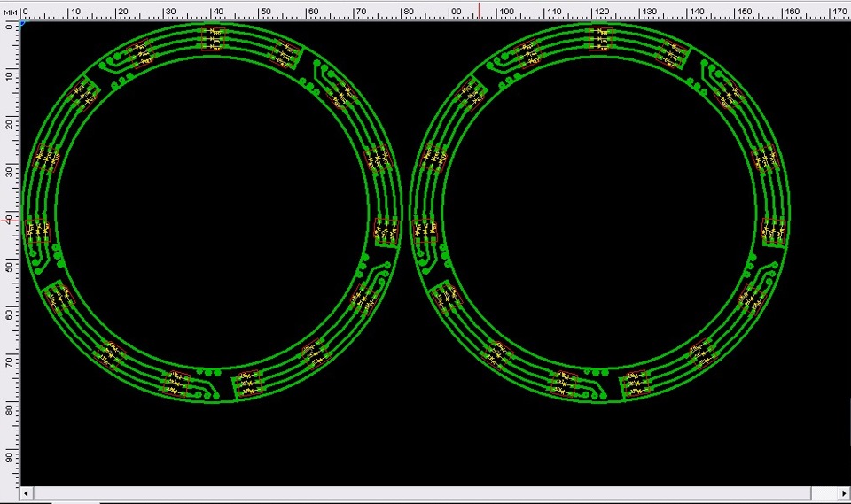Select the topmost LED component on left ring
This screenshot has height=504, width=851.
coord(213,39)
